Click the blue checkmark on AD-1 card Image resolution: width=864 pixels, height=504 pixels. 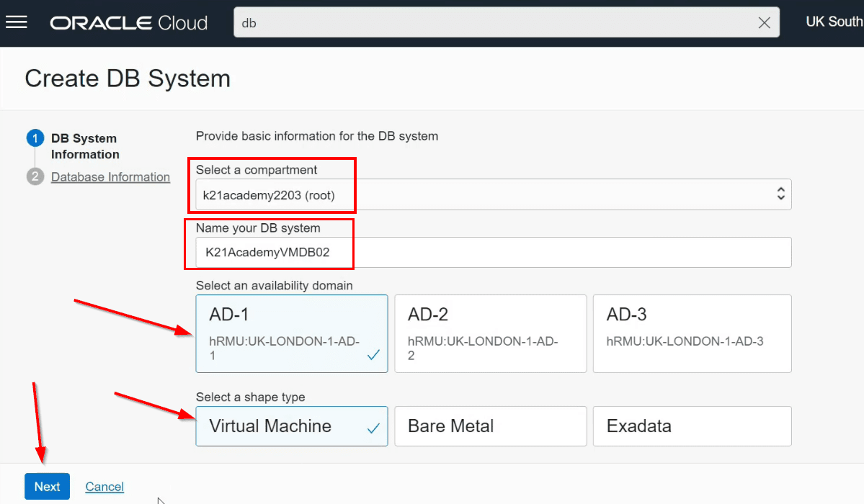(x=373, y=354)
